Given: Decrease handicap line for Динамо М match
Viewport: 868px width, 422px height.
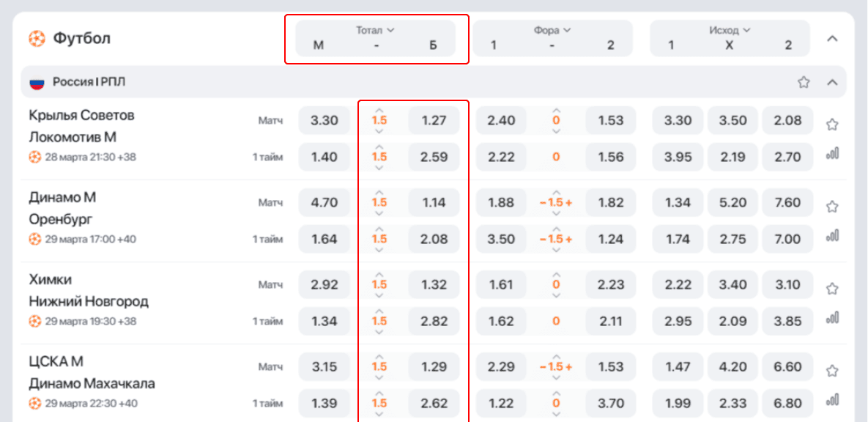Looking at the screenshot, I should [543, 203].
